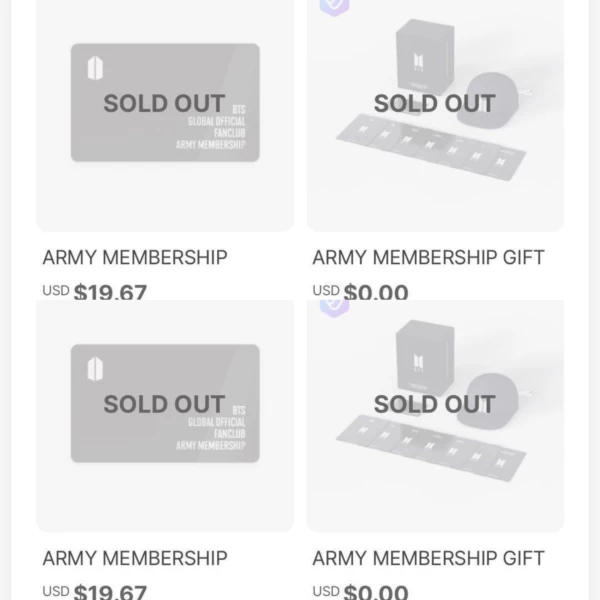Click the SOLD OUT label on lower membership card
Image resolution: width=600 pixels, height=600 pixels.
[x=164, y=404]
